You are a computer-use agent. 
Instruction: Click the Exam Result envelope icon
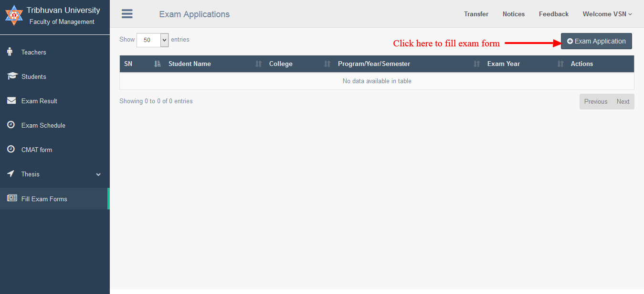[x=11, y=100]
